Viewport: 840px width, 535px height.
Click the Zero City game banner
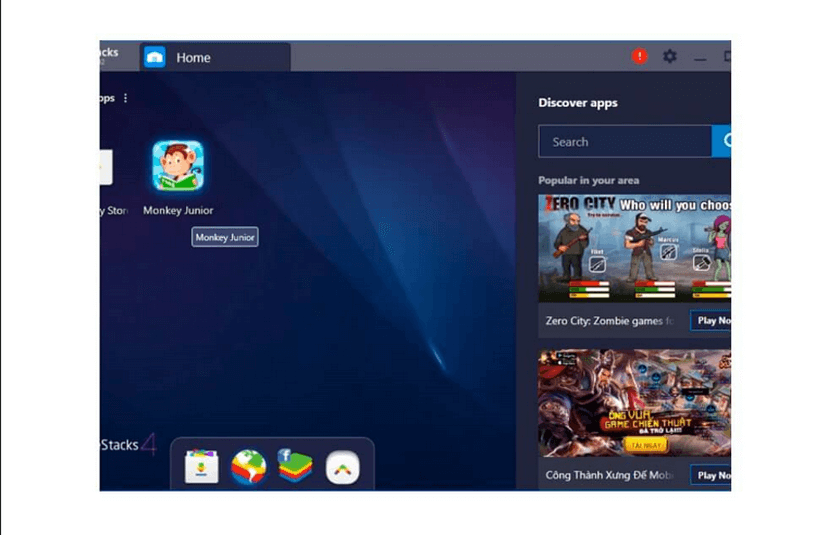(634, 248)
